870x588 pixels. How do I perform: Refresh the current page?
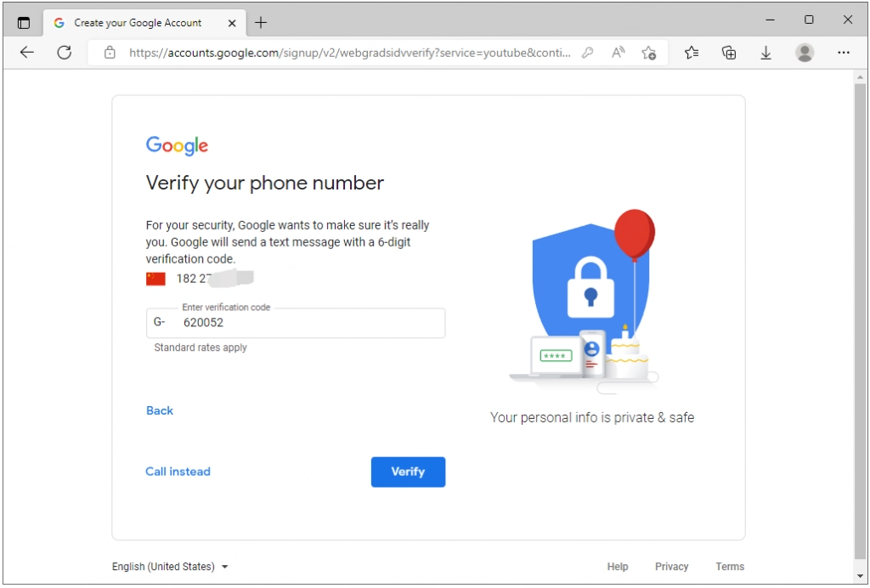64,53
